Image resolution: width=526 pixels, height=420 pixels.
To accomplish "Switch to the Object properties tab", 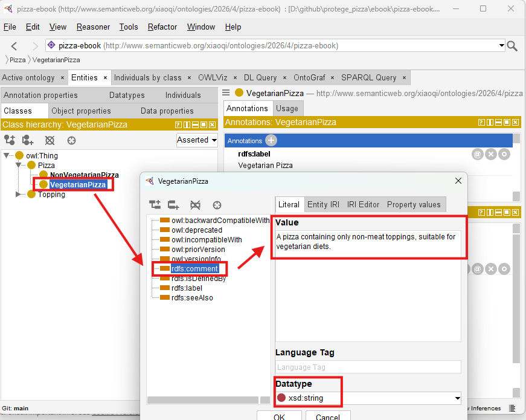I will tap(81, 111).
